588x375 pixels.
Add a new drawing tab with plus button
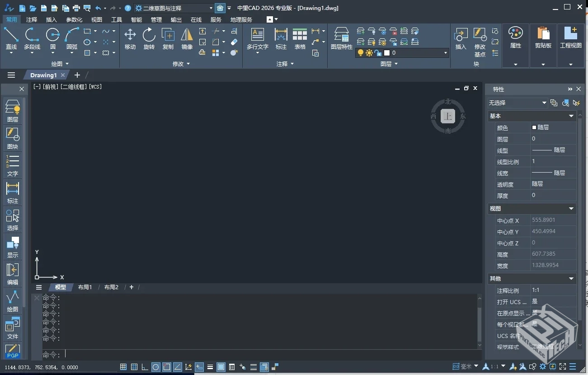(x=77, y=75)
